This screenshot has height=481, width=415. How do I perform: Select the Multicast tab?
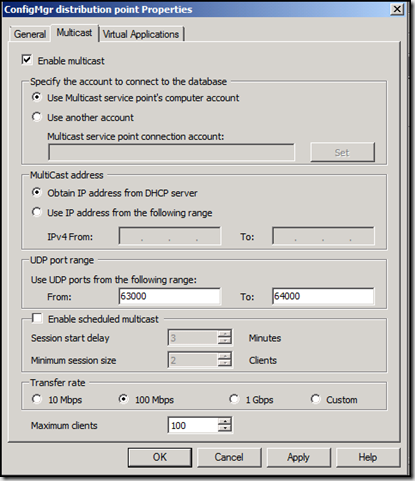74,33
